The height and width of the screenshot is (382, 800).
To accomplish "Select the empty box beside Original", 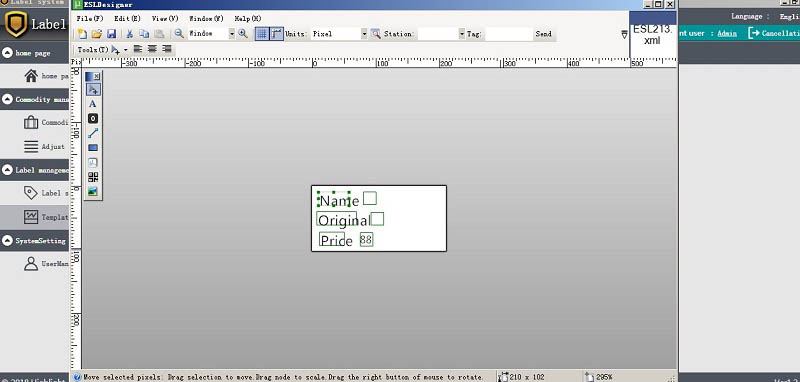I will click(x=377, y=219).
